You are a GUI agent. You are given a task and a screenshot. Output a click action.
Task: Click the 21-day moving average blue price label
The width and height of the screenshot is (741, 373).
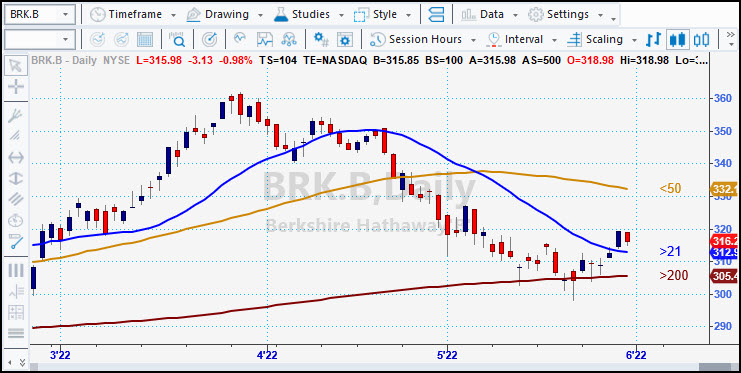point(725,253)
